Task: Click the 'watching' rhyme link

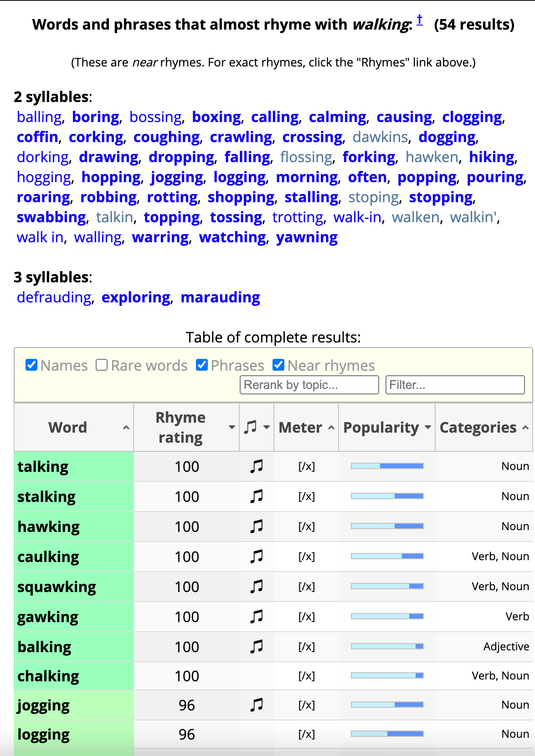Action: (x=233, y=237)
